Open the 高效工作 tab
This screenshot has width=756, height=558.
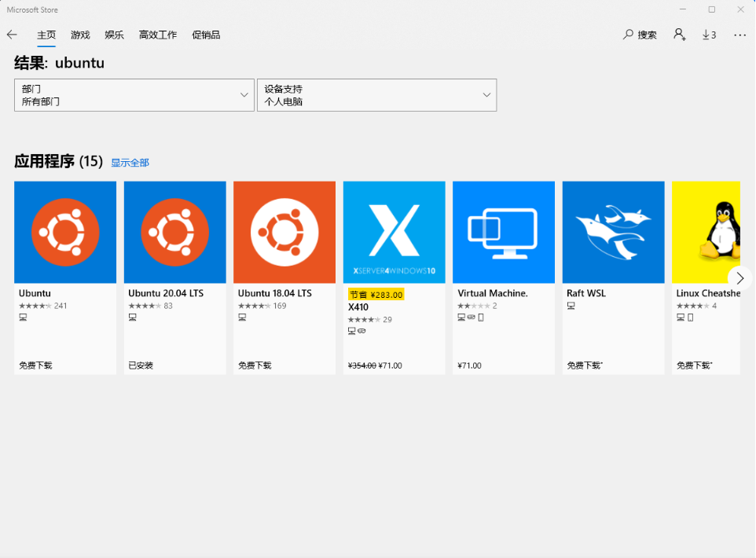coord(158,35)
